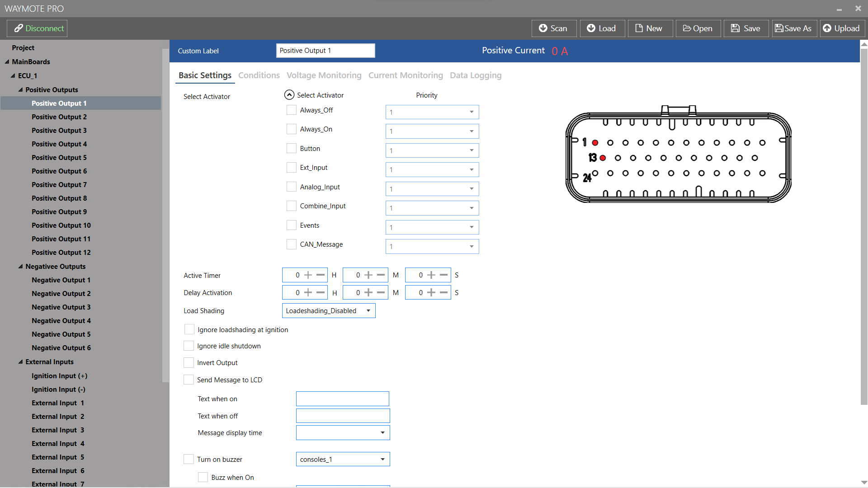Click the New document icon
868x488 pixels.
639,28
